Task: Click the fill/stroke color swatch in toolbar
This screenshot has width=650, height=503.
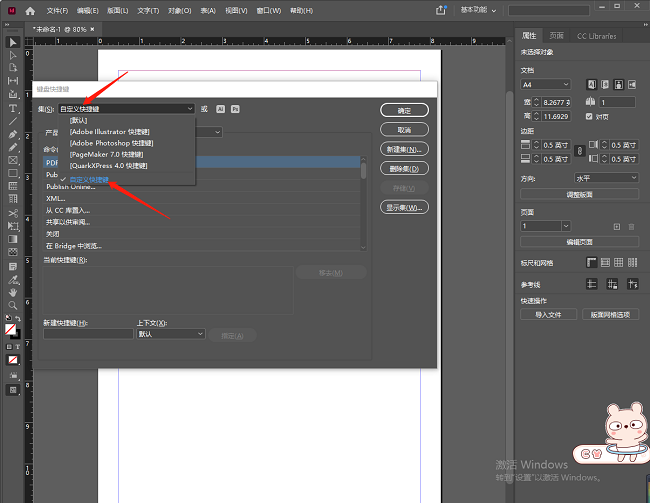Action: 12,328
